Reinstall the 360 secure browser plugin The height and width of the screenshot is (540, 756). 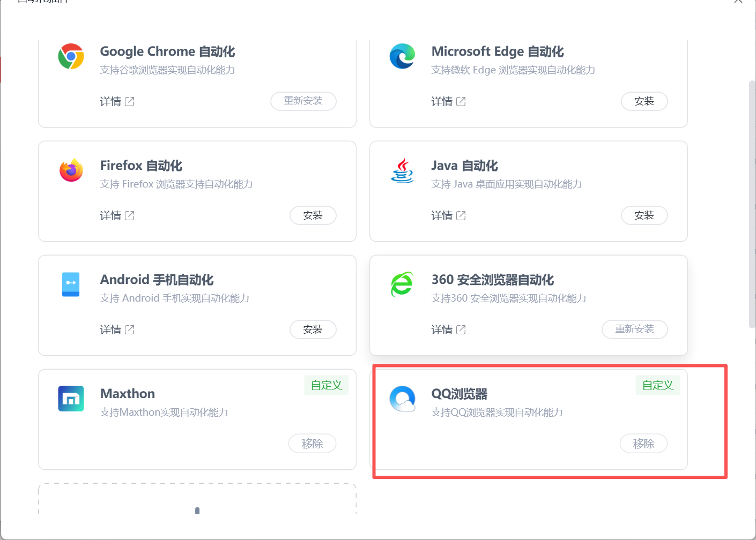(635, 329)
